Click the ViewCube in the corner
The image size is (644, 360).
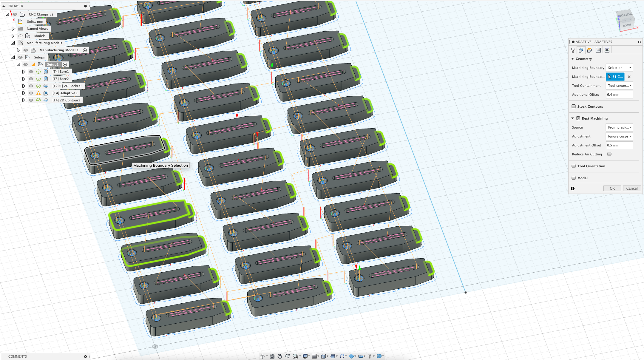tap(625, 20)
